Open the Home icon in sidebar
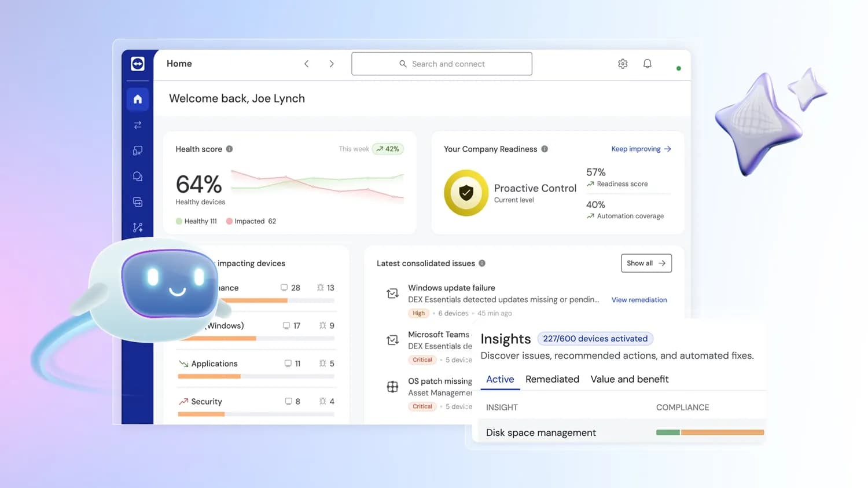Viewport: 868px width, 488px height. click(138, 99)
